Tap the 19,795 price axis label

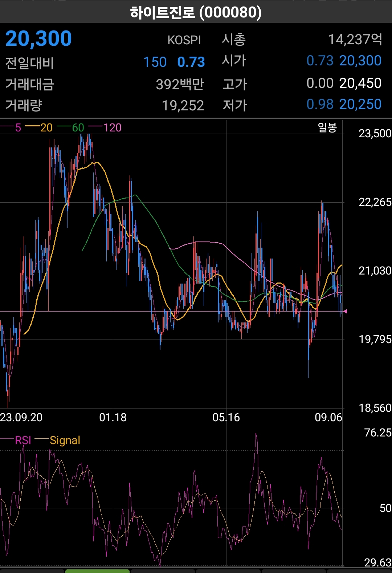[375, 340]
